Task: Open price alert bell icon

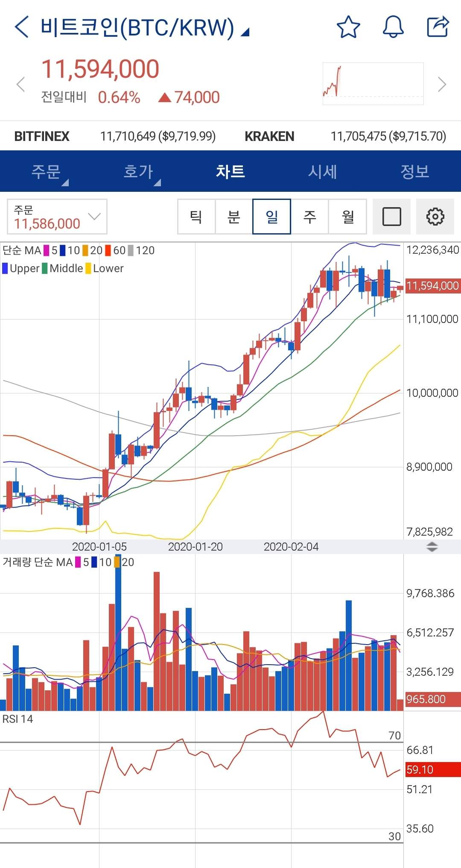Action: tap(393, 27)
